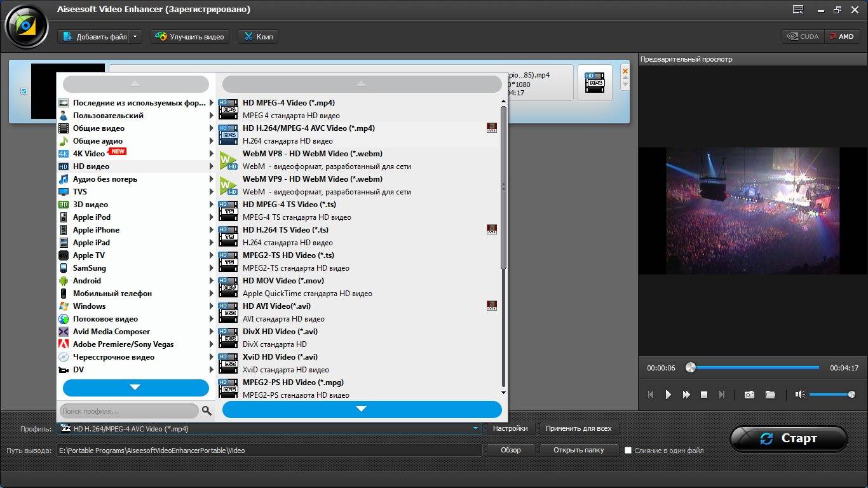The image size is (868, 488).
Task: Click the profile search magnifier icon
Action: point(207,411)
